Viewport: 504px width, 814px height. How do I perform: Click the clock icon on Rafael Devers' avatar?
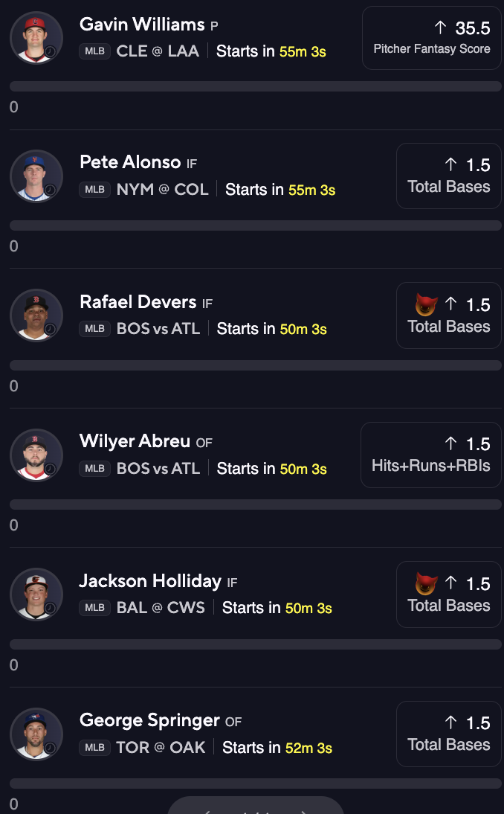coord(51,330)
